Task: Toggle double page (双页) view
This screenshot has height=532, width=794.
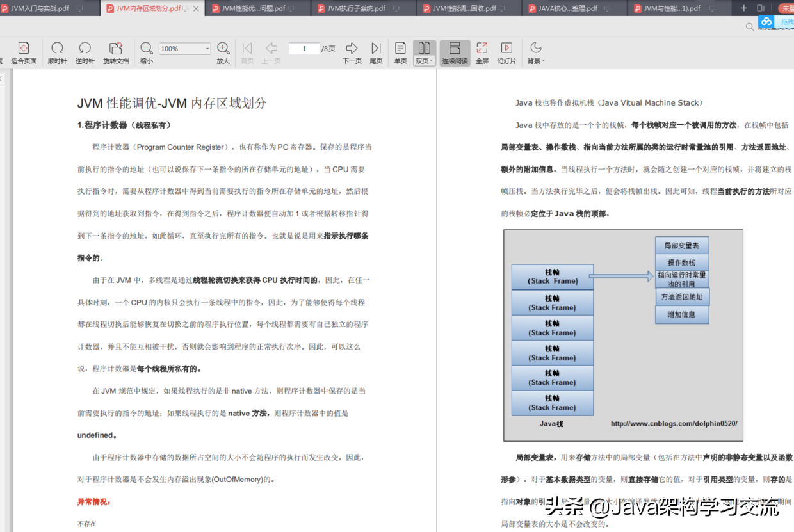Action: (425, 52)
